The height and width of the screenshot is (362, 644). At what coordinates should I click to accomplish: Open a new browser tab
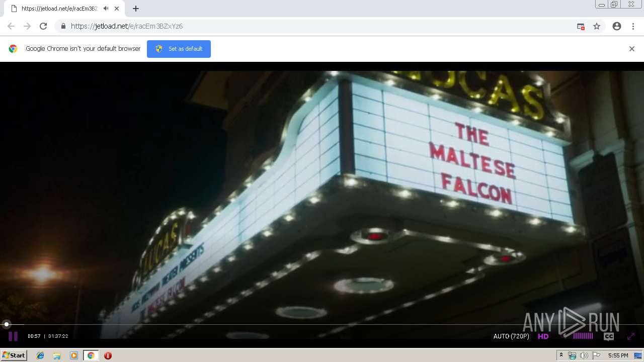pos(136,9)
